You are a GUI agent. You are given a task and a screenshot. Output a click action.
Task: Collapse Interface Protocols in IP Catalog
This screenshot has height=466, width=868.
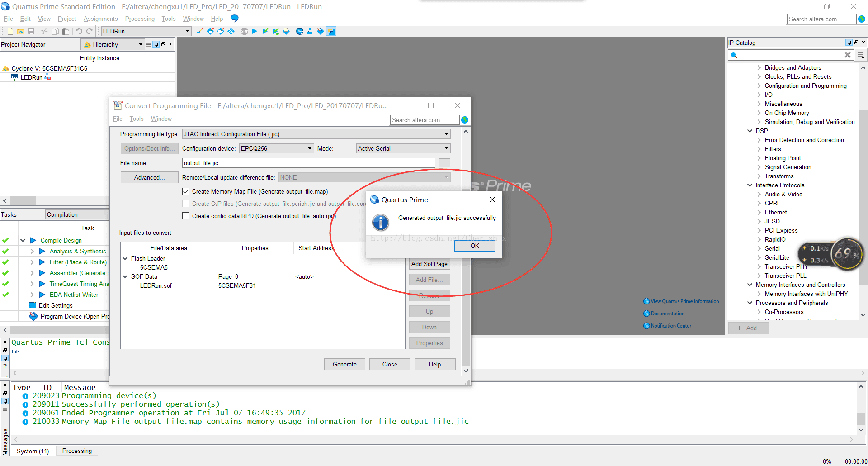pos(750,185)
